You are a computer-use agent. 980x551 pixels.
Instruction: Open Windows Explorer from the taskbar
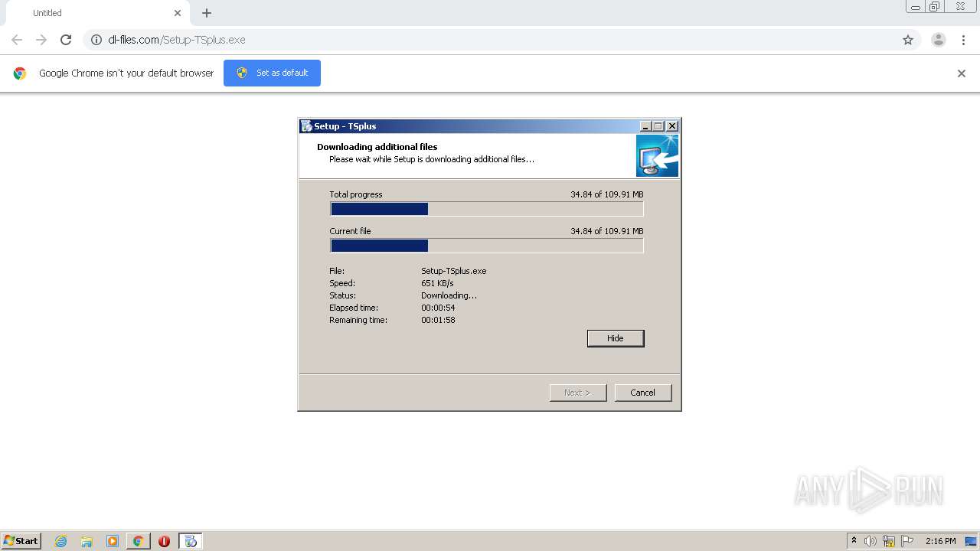coord(87,541)
